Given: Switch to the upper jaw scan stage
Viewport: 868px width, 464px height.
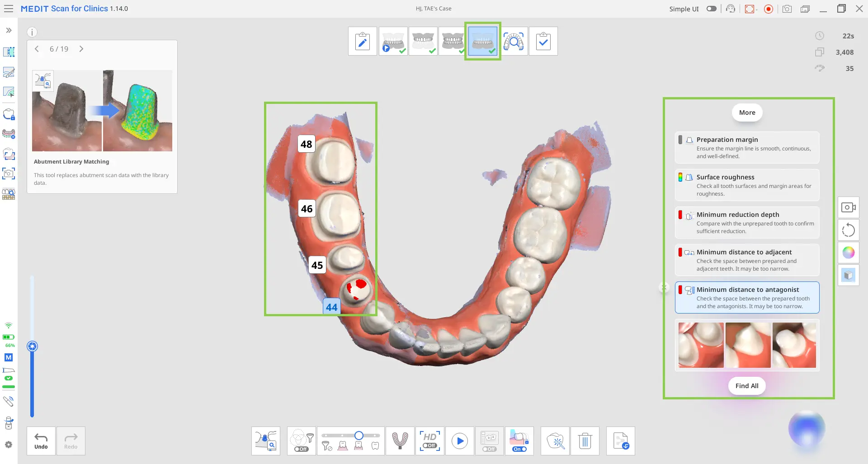Looking at the screenshot, I should (x=423, y=41).
